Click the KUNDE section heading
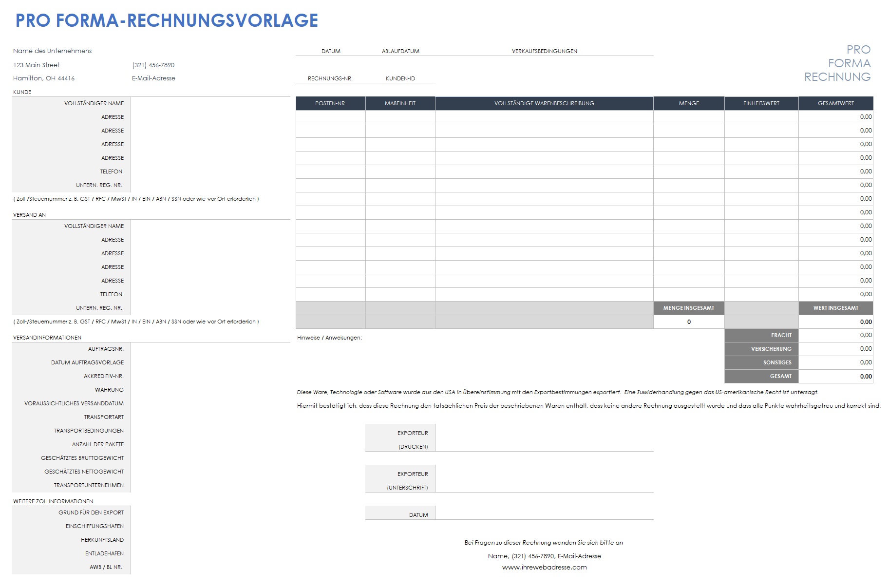 pos(22,92)
